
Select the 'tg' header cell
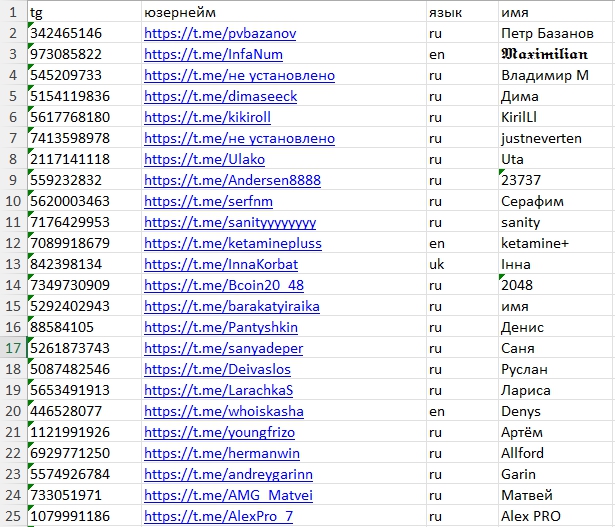pos(84,12)
